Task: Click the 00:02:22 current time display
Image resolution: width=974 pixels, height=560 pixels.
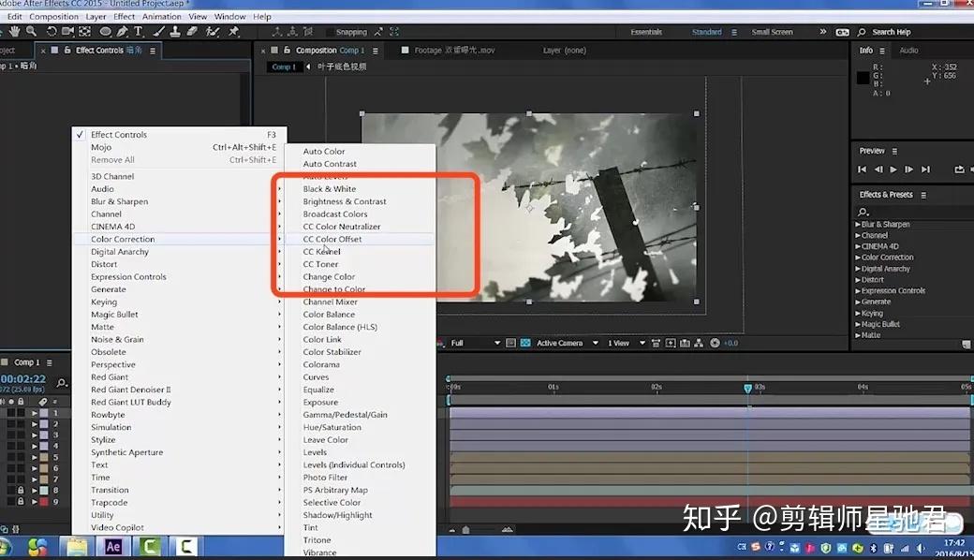Action: coord(23,378)
